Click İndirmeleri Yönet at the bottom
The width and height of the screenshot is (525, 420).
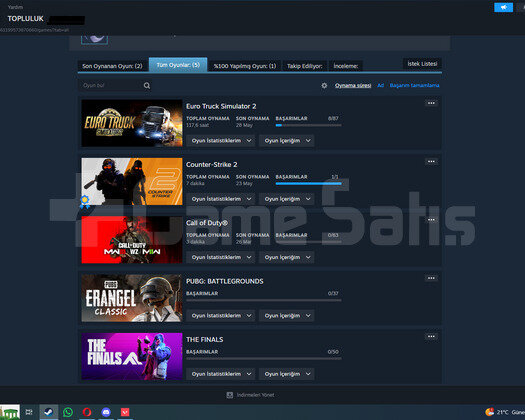point(255,395)
